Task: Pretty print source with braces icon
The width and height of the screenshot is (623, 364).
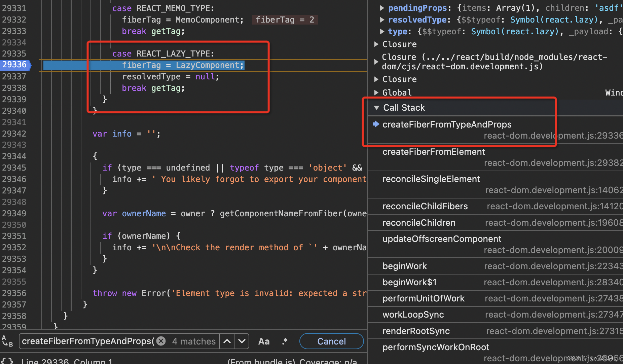Action: coord(7,361)
